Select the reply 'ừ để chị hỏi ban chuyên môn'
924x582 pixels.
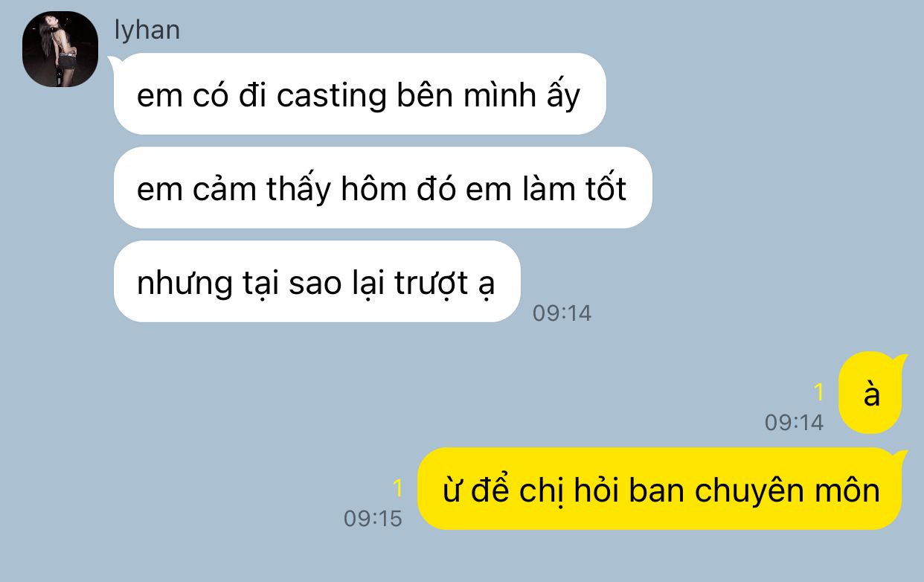660,489
